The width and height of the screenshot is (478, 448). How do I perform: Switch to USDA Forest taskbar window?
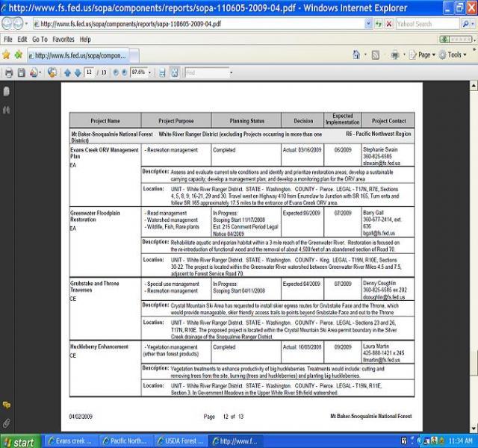click(181, 441)
